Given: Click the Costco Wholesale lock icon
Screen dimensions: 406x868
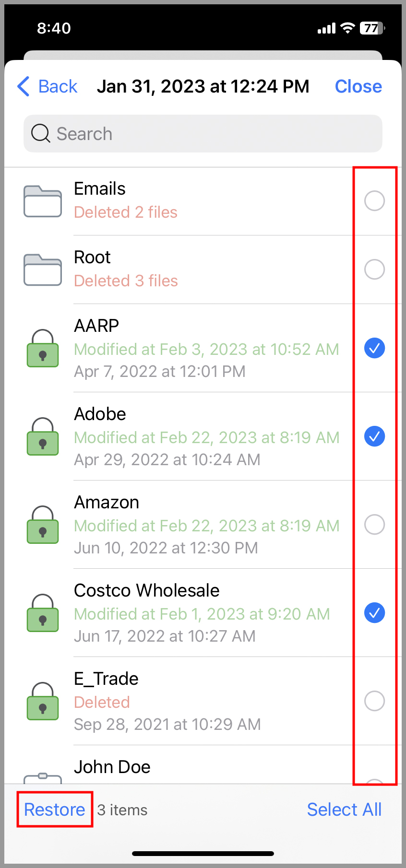Looking at the screenshot, I should pyautogui.click(x=43, y=613).
